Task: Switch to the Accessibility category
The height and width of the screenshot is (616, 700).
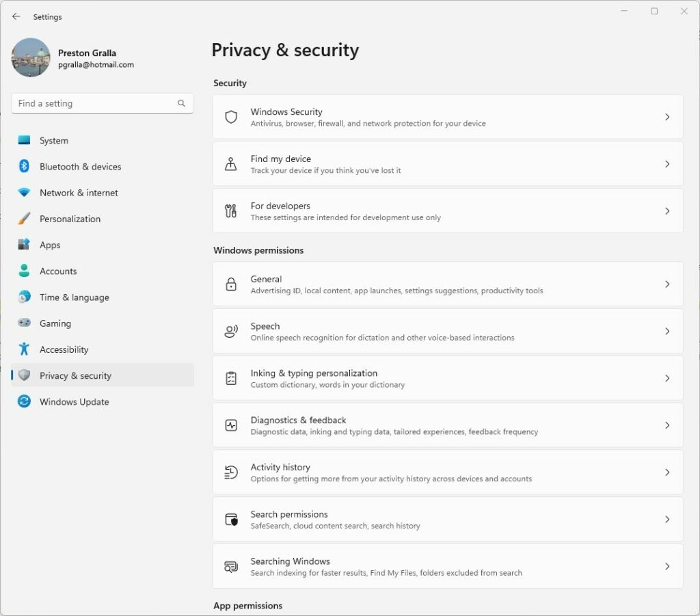Action: [x=64, y=349]
